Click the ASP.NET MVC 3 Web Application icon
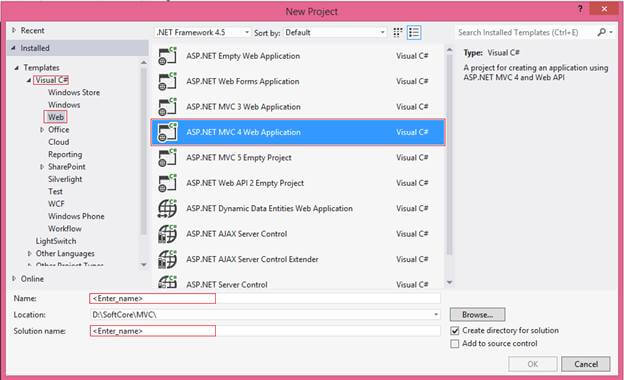The width and height of the screenshot is (624, 380). (x=167, y=107)
